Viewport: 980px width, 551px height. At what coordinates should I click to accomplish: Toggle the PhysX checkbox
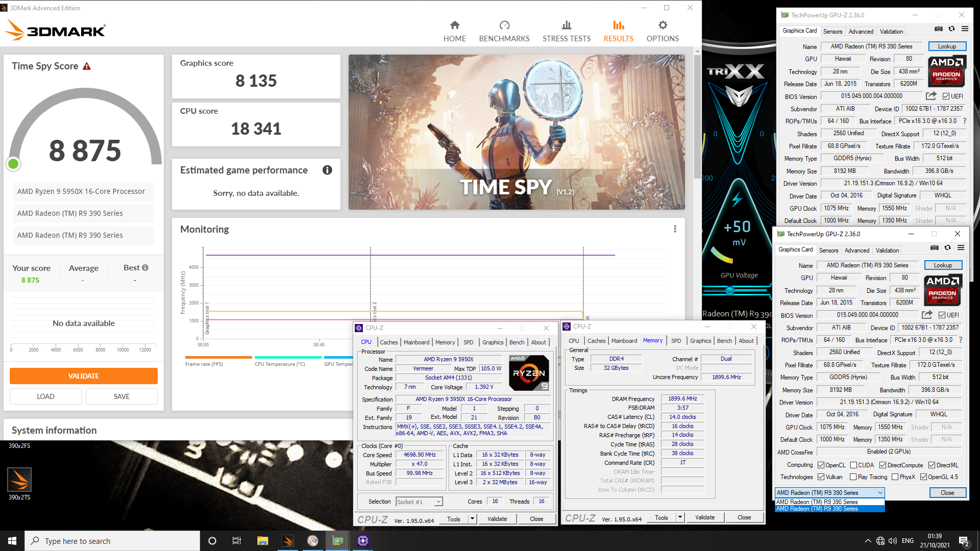[895, 477]
